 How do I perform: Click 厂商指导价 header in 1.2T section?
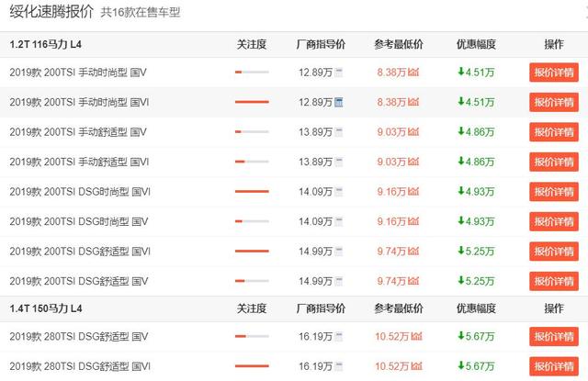click(x=321, y=45)
